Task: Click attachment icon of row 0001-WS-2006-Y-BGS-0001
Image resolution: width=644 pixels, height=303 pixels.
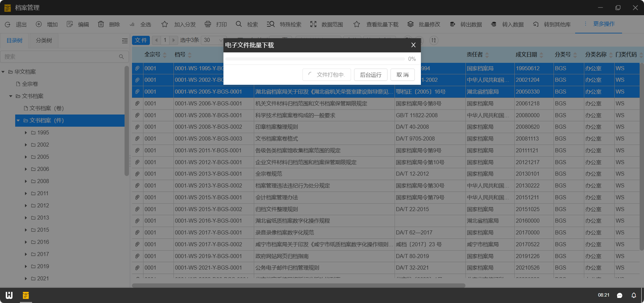Action: (x=137, y=103)
